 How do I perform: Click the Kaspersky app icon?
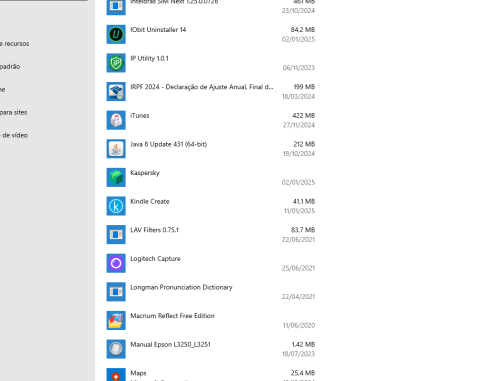[116, 177]
